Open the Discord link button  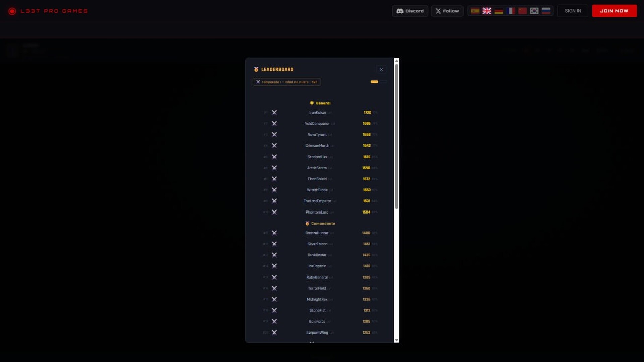(410, 11)
